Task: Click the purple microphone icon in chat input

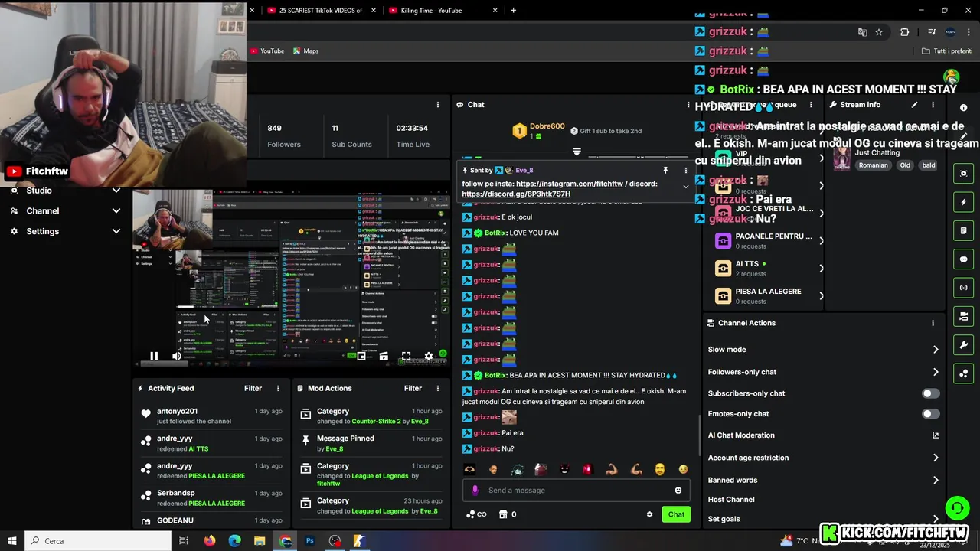Action: pos(475,491)
